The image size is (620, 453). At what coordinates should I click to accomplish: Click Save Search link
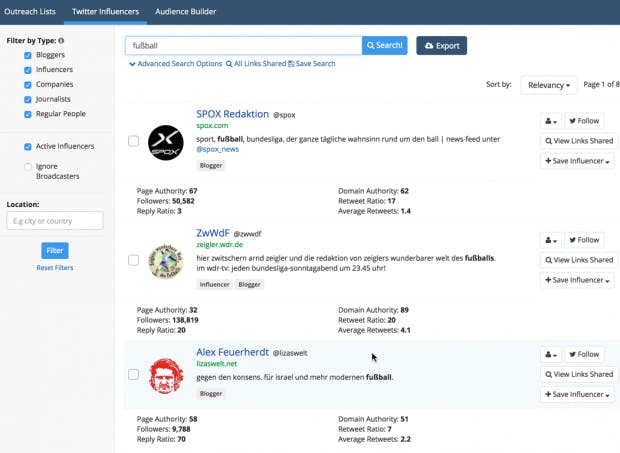coord(312,64)
